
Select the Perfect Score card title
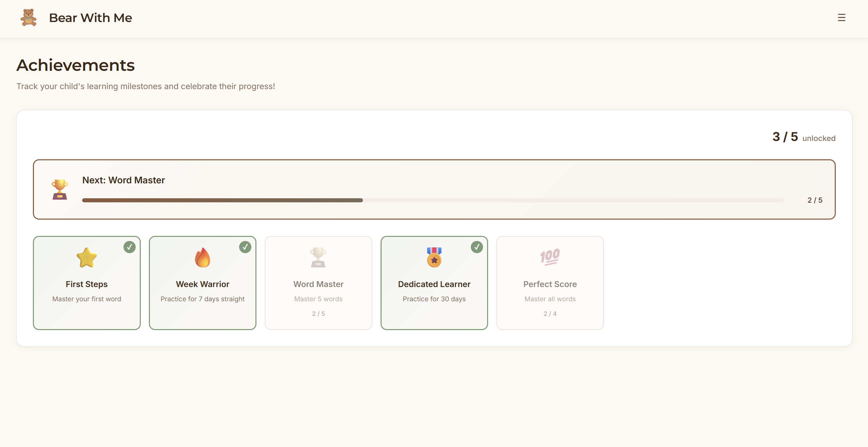coord(550,284)
